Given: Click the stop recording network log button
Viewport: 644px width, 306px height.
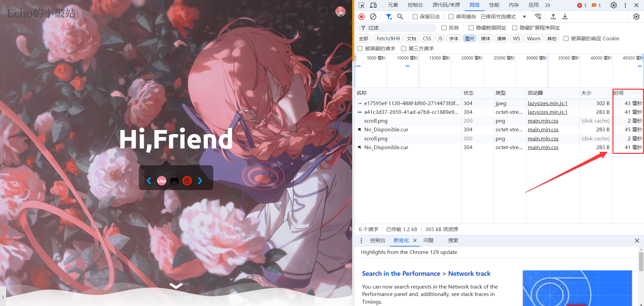Looking at the screenshot, I should pos(361,16).
